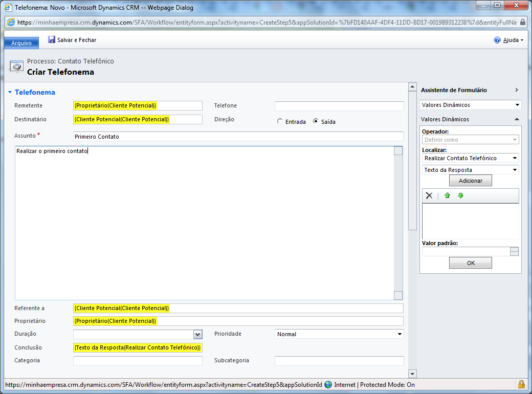Click the Valor padrão lookup icon
This screenshot has width=532, height=394.
click(x=515, y=251)
